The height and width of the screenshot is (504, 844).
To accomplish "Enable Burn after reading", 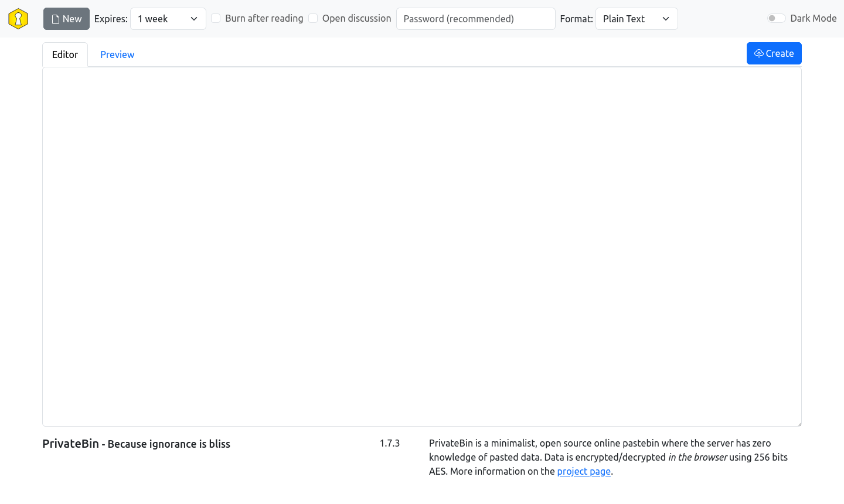I will [x=216, y=18].
